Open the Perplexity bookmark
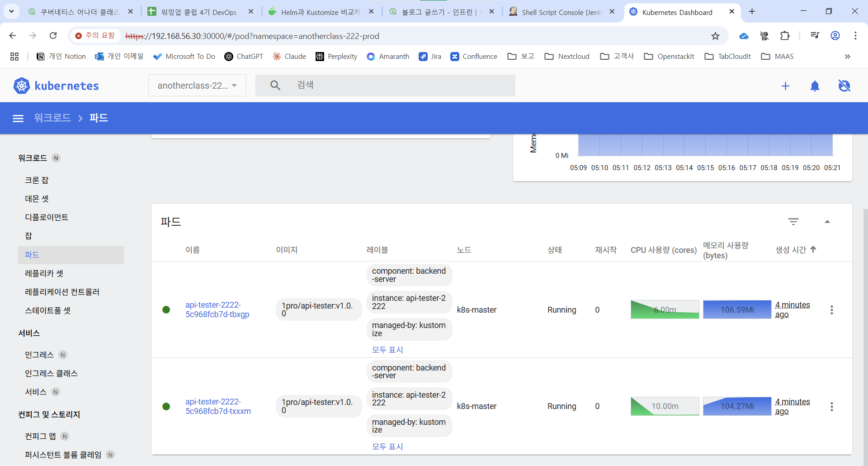 pos(336,57)
